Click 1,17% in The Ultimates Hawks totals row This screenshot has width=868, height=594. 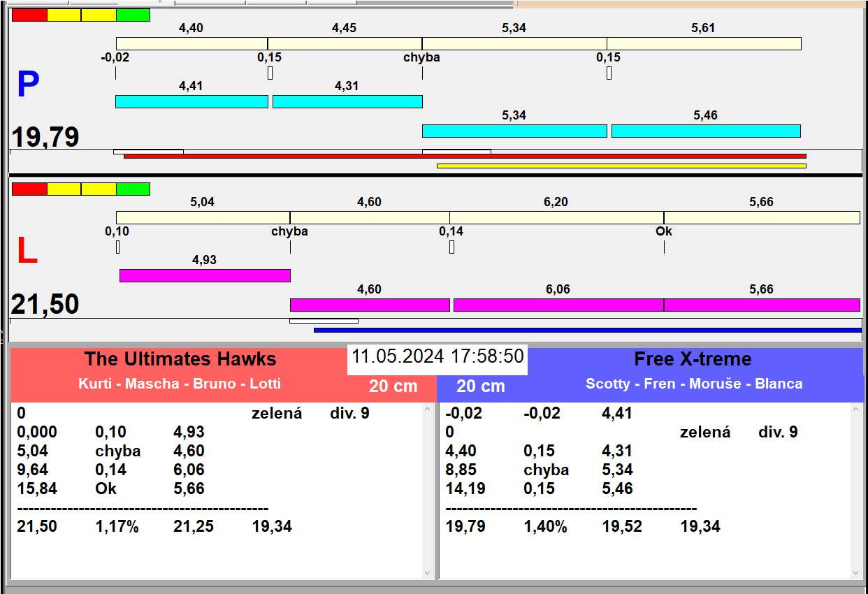pos(117,526)
